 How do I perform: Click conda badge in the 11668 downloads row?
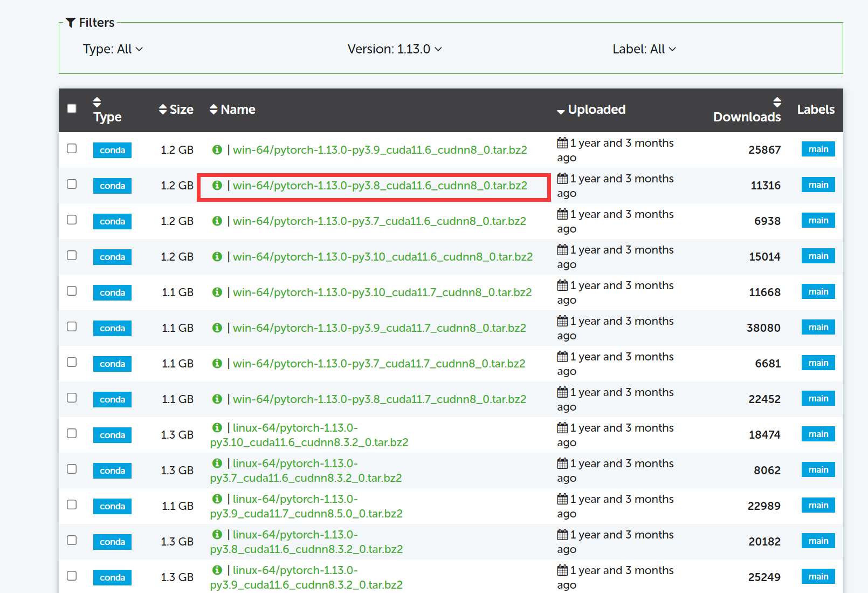(x=112, y=292)
